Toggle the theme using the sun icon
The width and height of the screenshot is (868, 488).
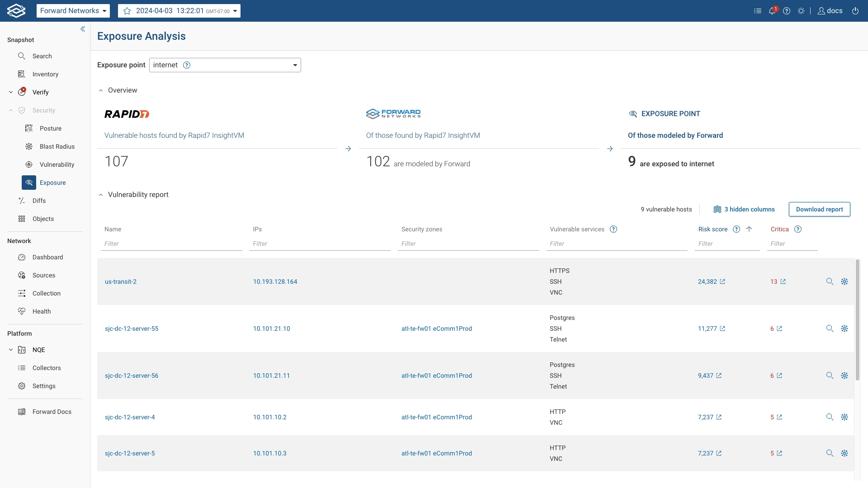[x=802, y=10]
